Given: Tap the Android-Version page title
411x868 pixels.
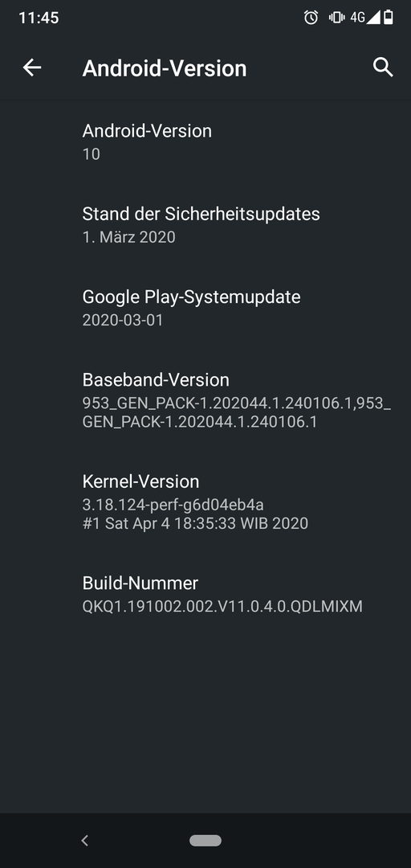Looking at the screenshot, I should [x=165, y=68].
